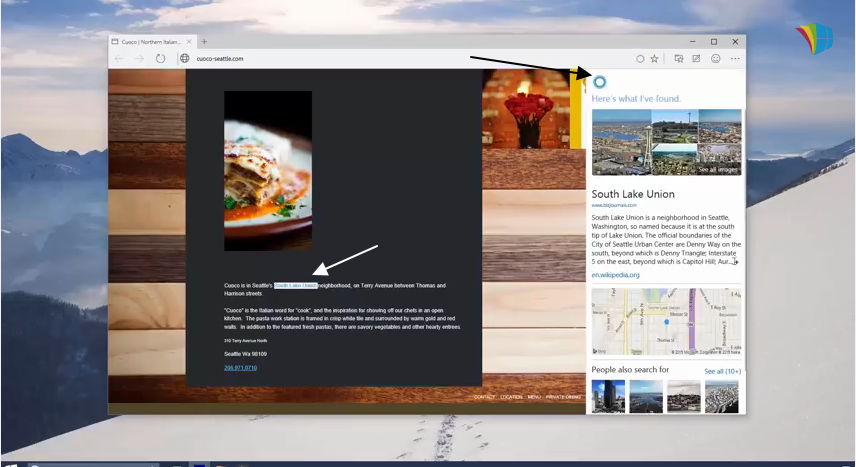Click See all images in Cortana panel

point(718,169)
